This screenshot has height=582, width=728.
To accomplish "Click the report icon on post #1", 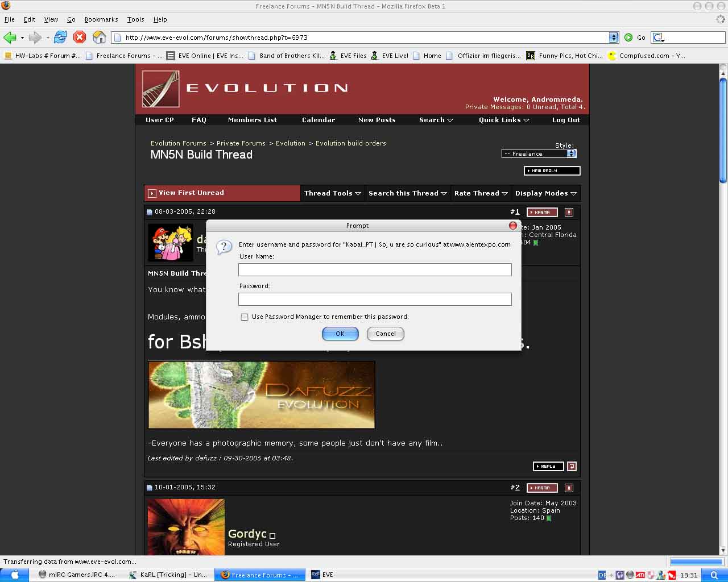I will point(569,212).
